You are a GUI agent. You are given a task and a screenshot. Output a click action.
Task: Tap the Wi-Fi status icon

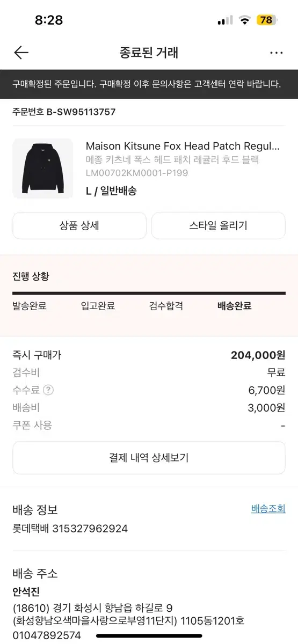point(245,20)
